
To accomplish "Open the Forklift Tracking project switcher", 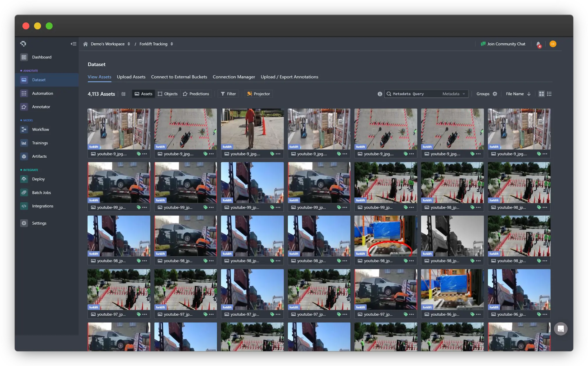I will 156,44.
